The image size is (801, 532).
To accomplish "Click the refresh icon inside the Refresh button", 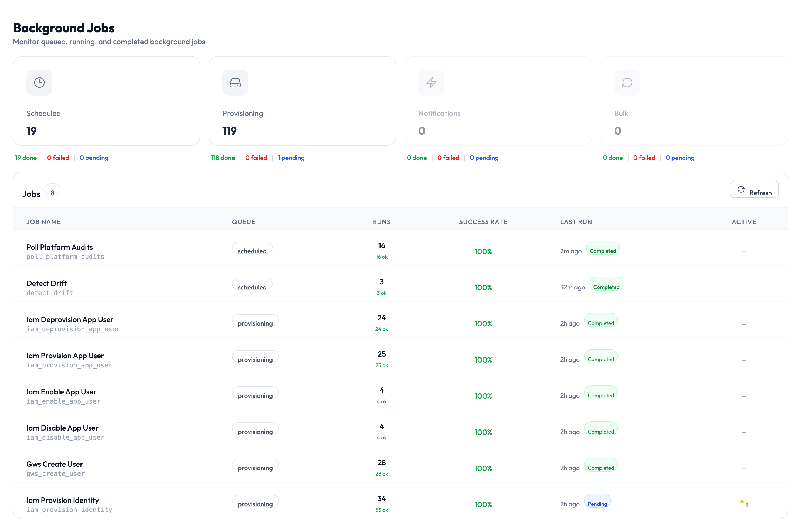I will tap(741, 190).
